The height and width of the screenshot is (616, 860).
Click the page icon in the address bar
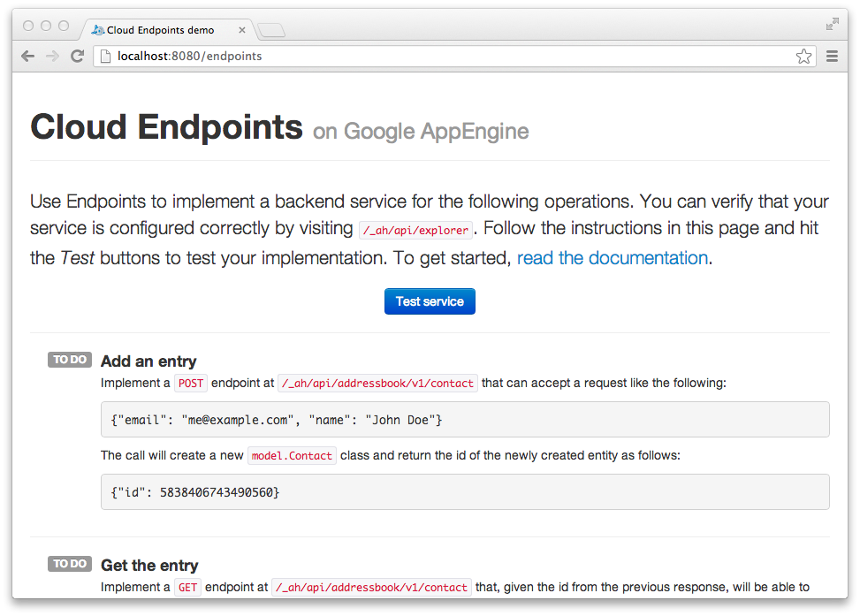[106, 56]
